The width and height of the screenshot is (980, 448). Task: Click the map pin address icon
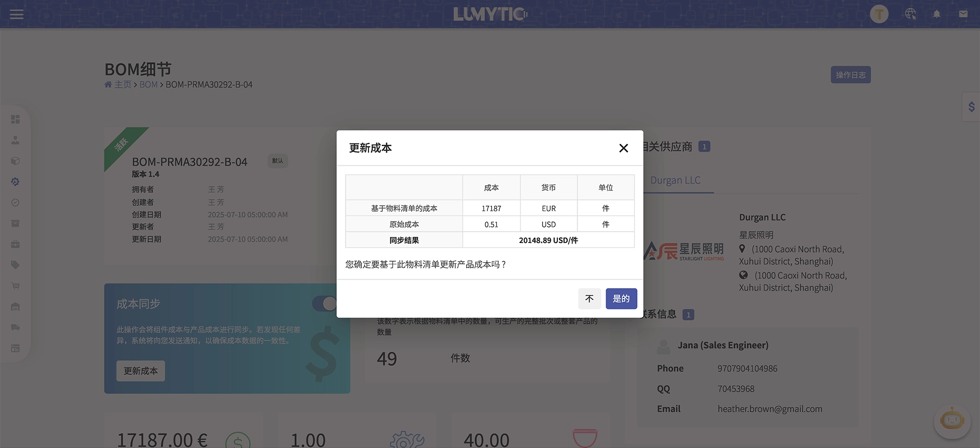pos(742,249)
